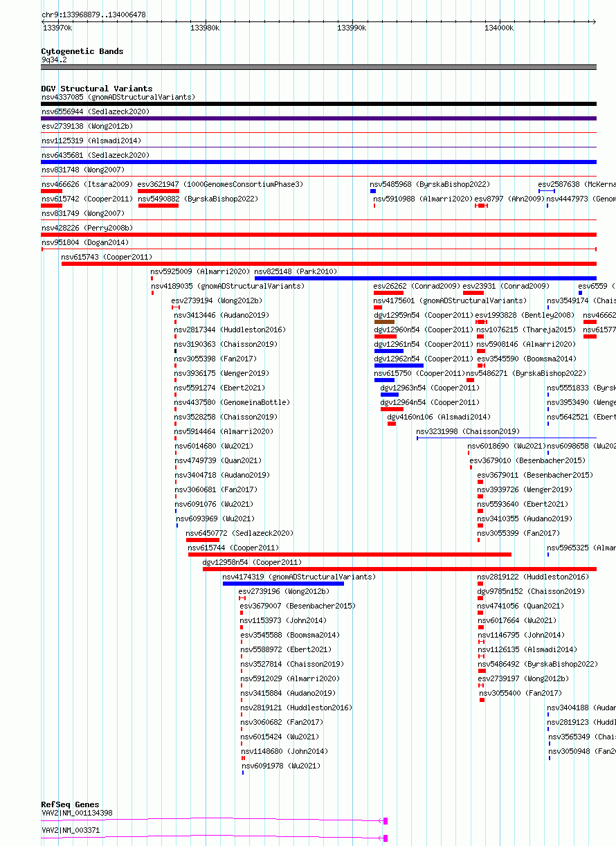The height and width of the screenshot is (846, 616).
Task: Select the nsv5910988 Almarri2020 label
Action: tap(424, 199)
